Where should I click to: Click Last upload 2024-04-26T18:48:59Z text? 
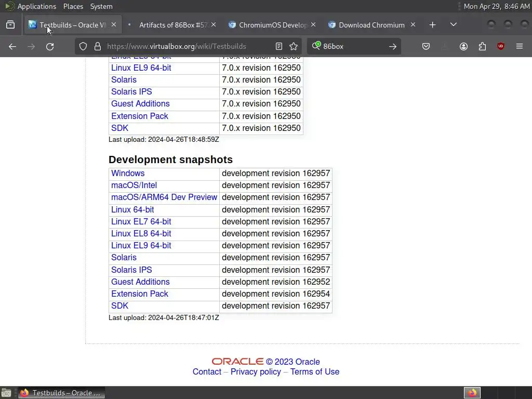coord(164,139)
